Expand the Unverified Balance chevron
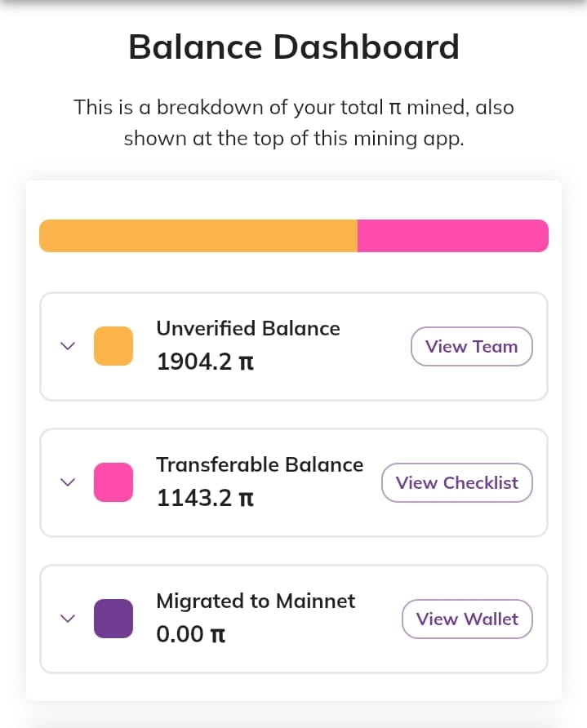This screenshot has width=587, height=728. 69,346
